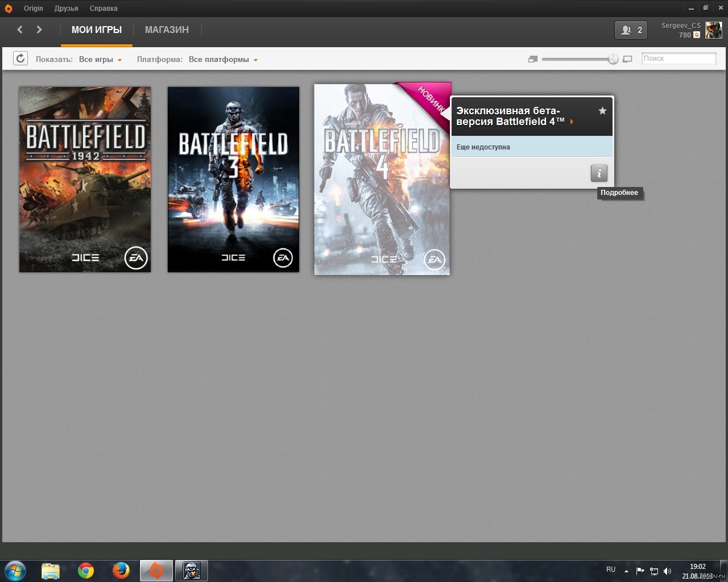Click the large thumbnails size icon

point(627,59)
